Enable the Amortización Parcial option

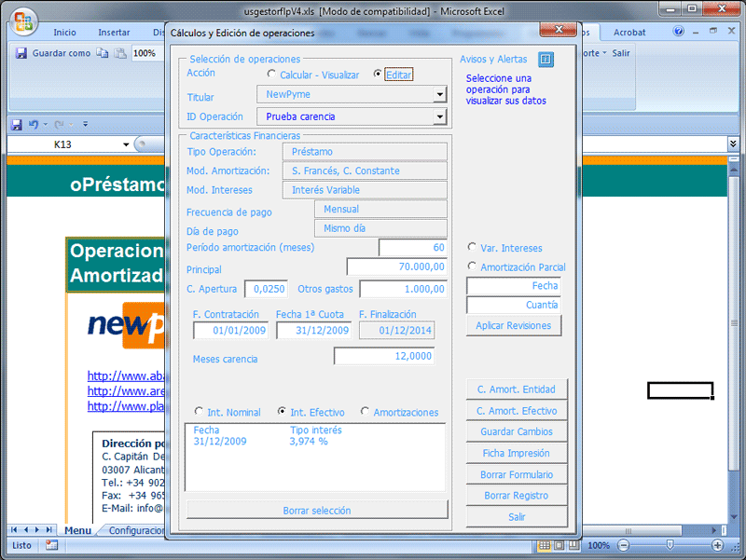click(x=472, y=266)
